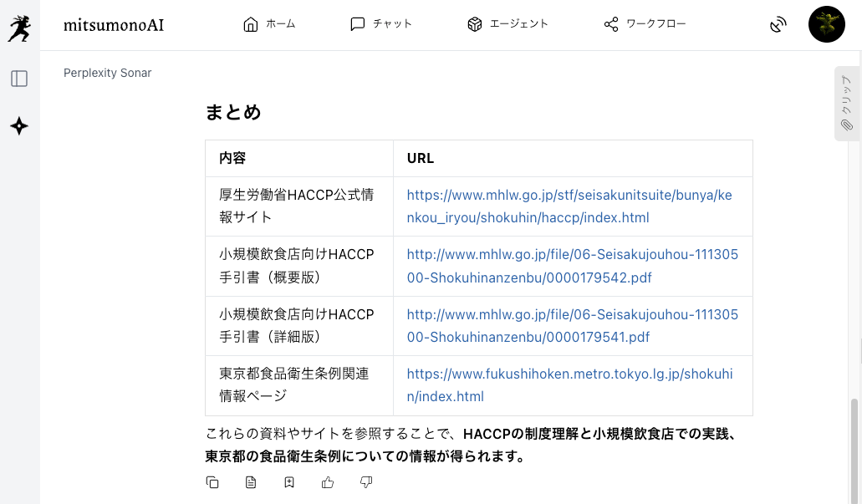The image size is (862, 504).
Task: Click the document note icon below response
Action: (251, 482)
